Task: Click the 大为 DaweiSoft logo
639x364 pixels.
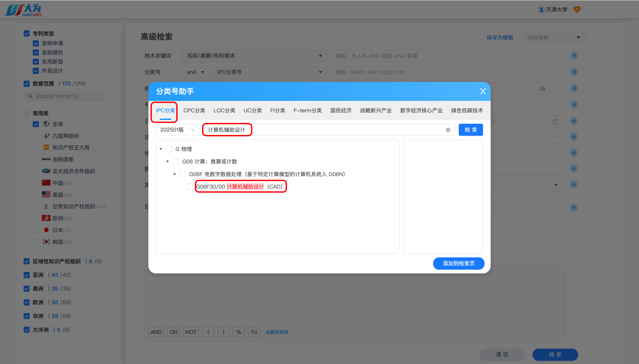Action: point(23,10)
